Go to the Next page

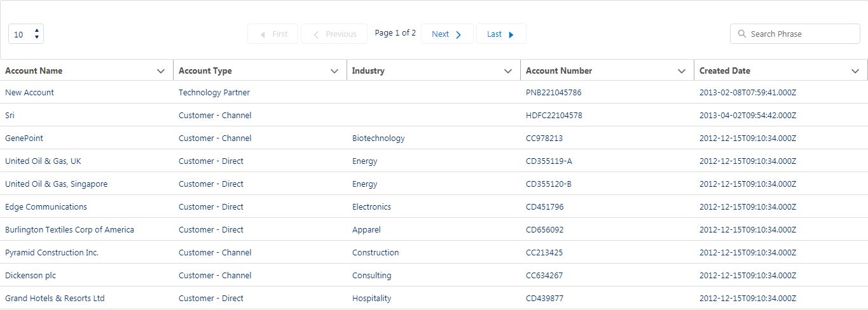tap(447, 34)
